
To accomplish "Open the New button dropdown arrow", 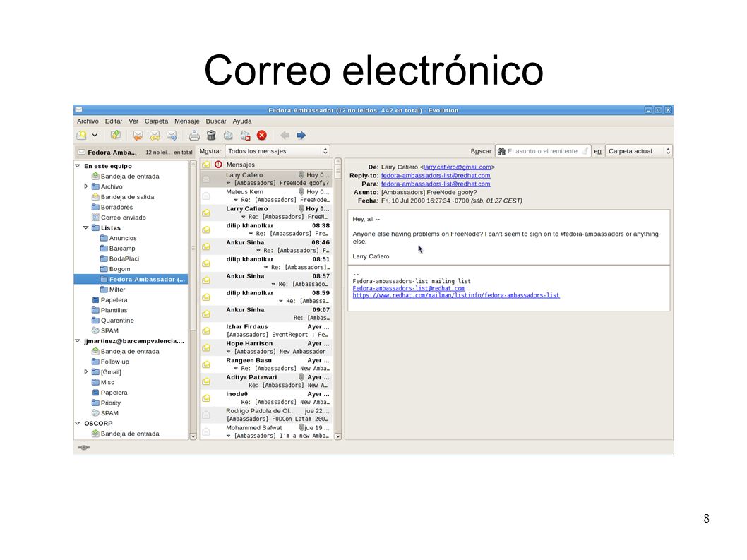I will 95,136.
